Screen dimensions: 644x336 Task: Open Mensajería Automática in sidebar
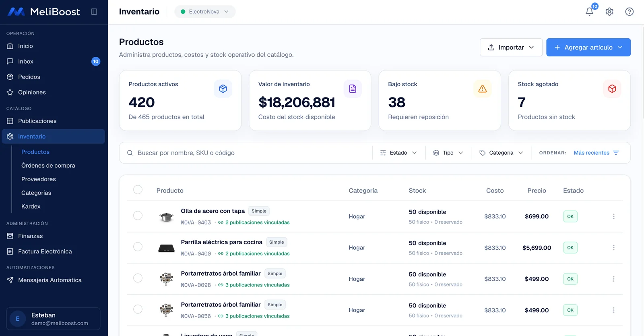coord(53,280)
